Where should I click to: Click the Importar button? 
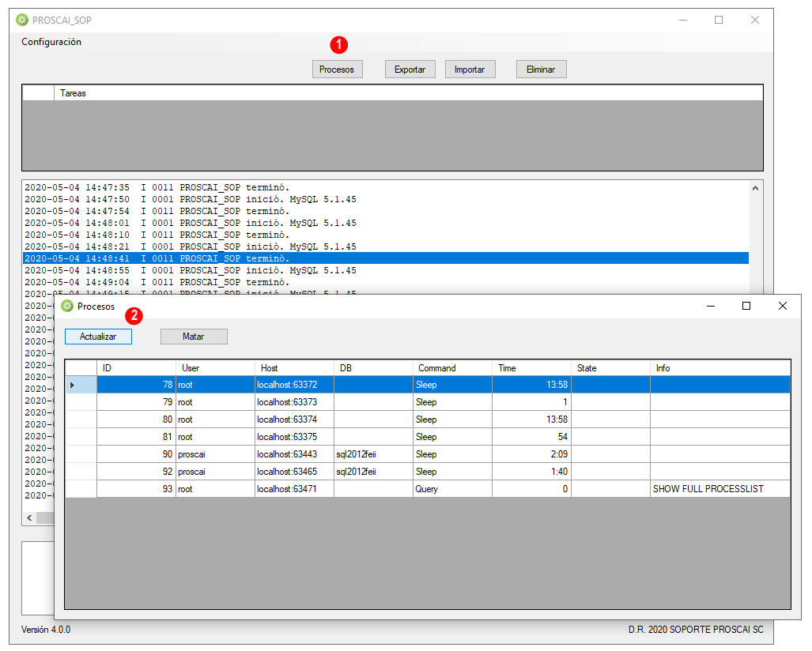tap(470, 70)
